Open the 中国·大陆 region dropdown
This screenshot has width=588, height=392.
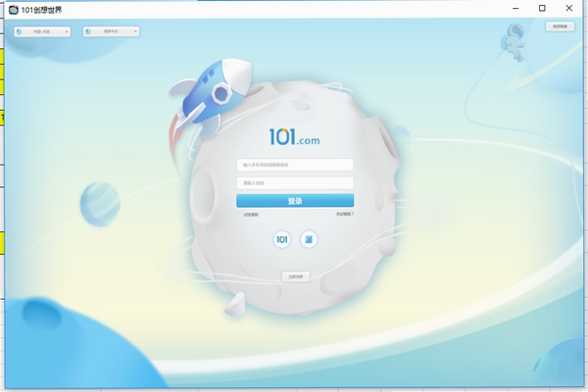pyautogui.click(x=42, y=32)
